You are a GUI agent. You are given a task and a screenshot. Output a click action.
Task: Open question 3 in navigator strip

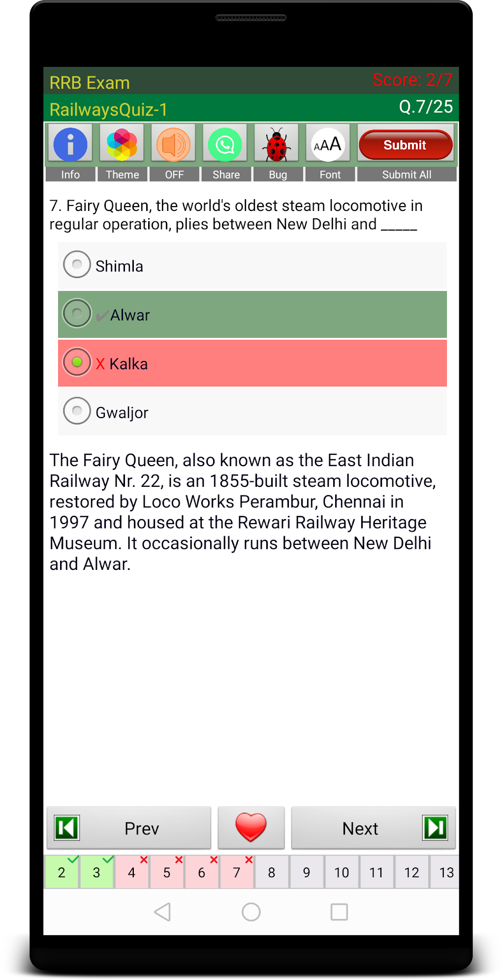click(x=97, y=872)
